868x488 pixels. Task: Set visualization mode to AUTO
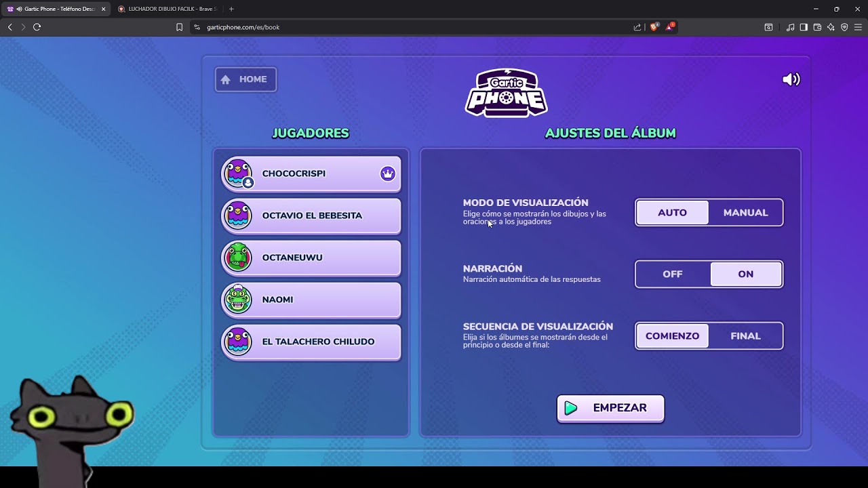click(672, 213)
